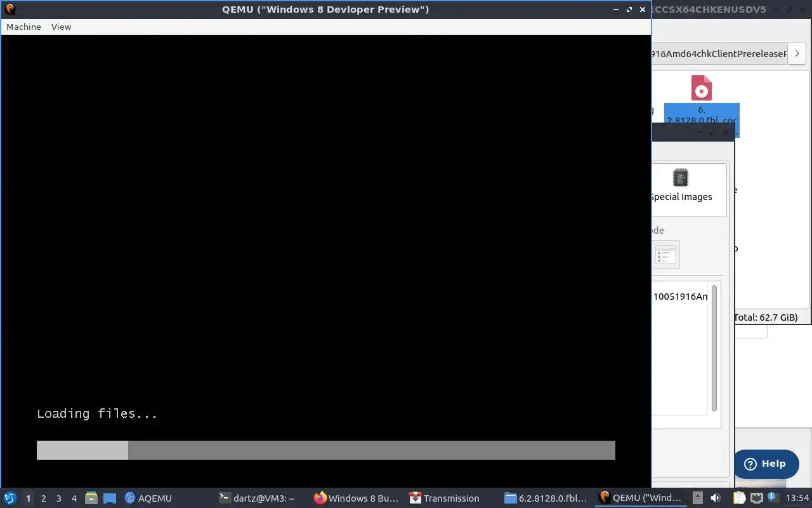
Task: Switch to workspace 4
Action: 74,498
